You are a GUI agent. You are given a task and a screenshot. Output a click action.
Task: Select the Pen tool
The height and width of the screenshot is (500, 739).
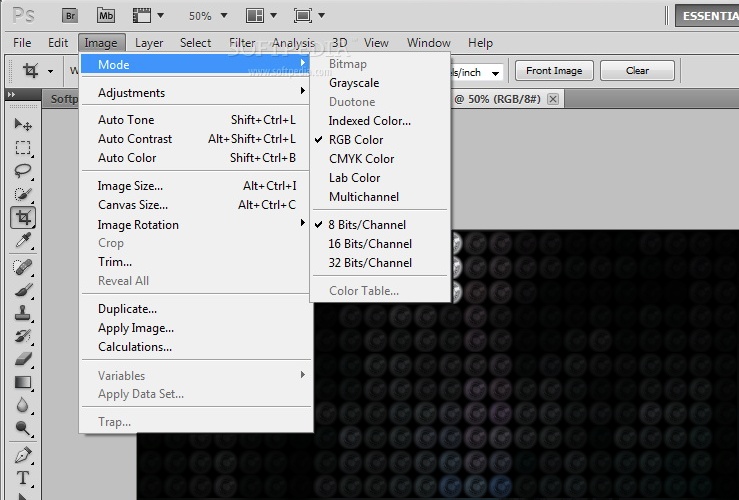[x=23, y=455]
